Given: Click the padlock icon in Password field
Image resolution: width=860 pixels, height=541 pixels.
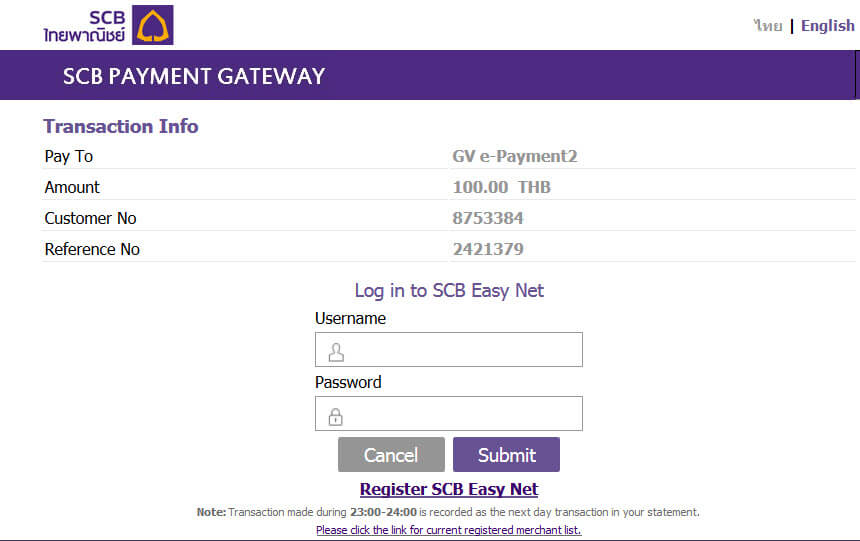Looking at the screenshot, I should click(336, 415).
